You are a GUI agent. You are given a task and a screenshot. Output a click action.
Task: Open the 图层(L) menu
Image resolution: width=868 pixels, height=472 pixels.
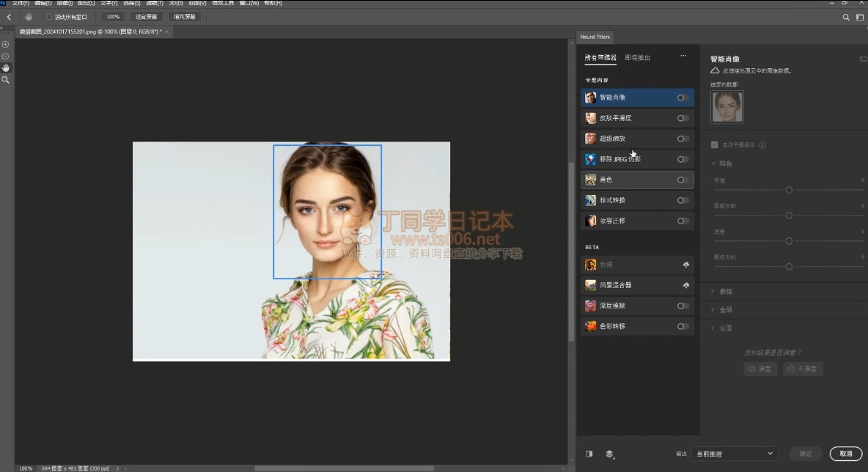[86, 3]
